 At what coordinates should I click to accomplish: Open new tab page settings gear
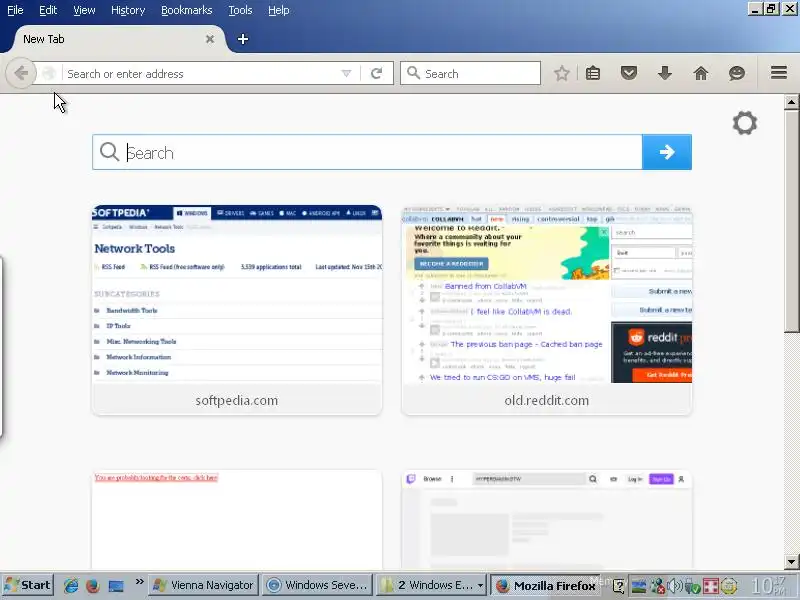coord(744,123)
